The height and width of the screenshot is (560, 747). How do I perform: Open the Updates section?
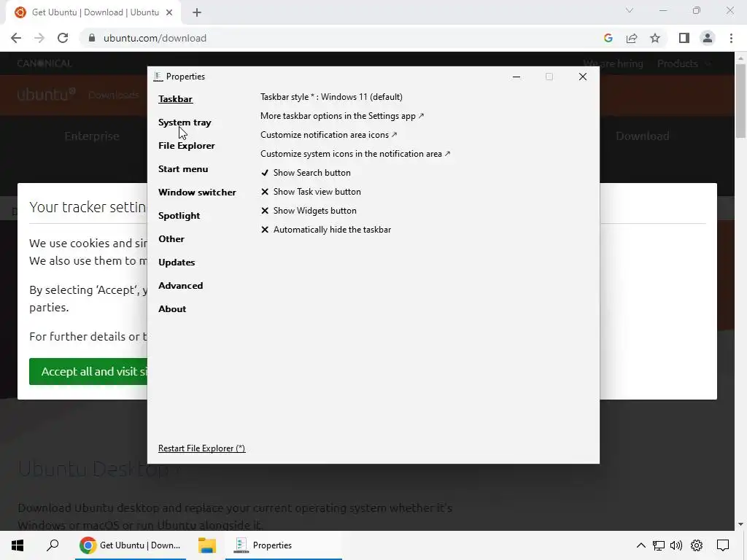[x=177, y=262]
